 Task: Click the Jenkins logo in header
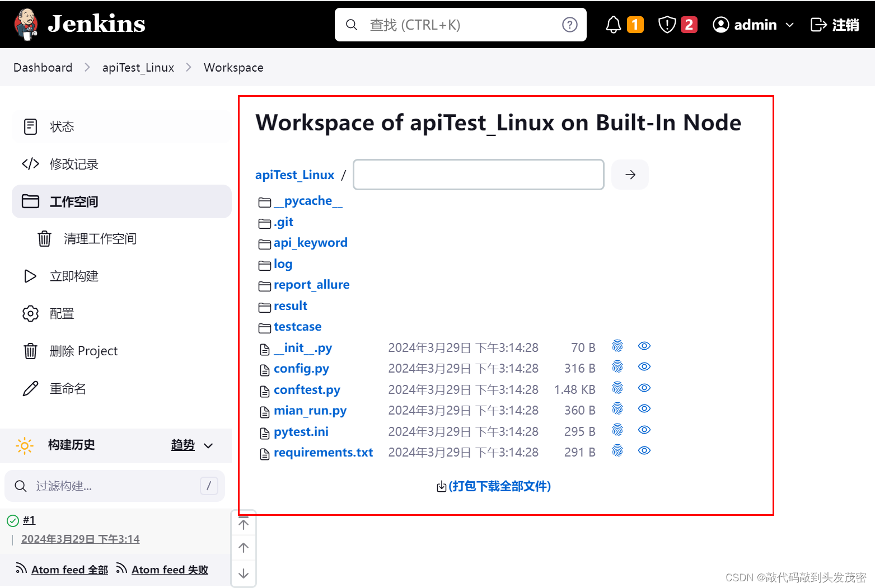coord(79,24)
